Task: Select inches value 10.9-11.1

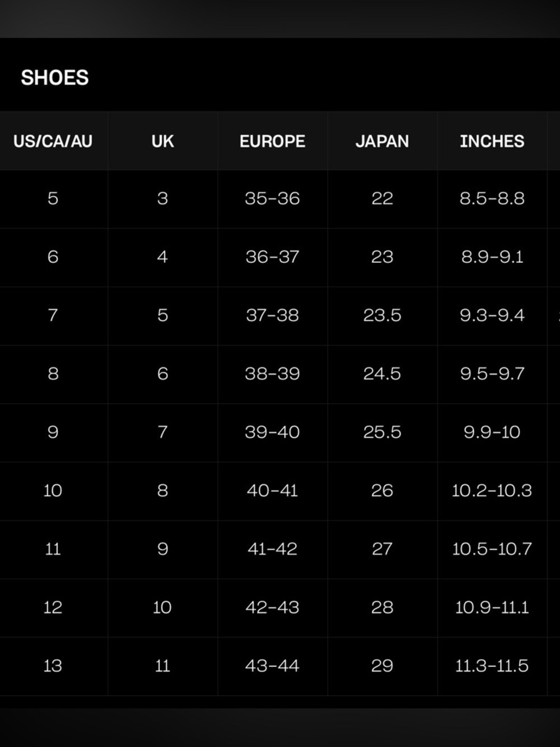Action: [x=492, y=607]
